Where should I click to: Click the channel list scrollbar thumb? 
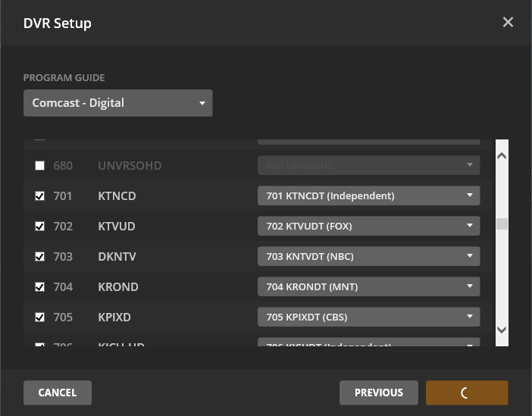tap(501, 224)
